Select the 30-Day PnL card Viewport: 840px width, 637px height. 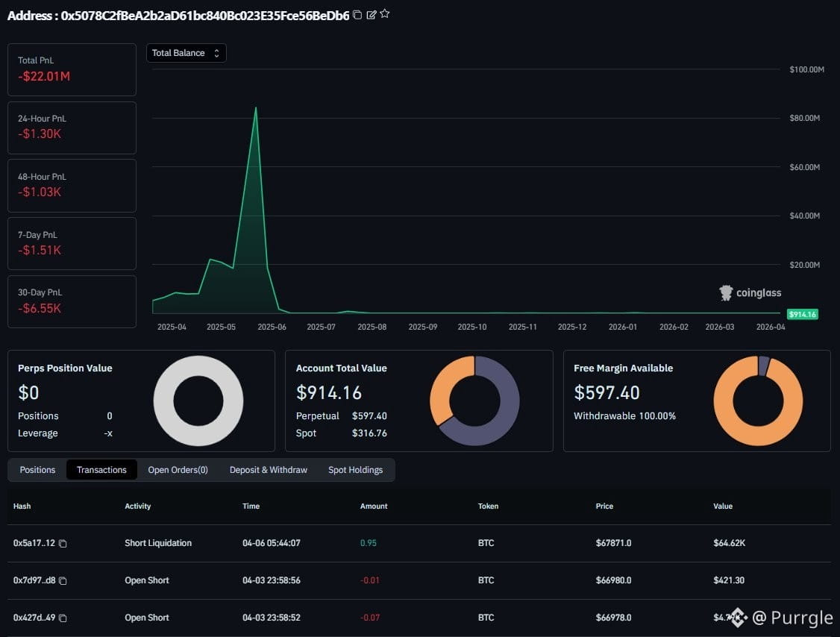point(72,301)
